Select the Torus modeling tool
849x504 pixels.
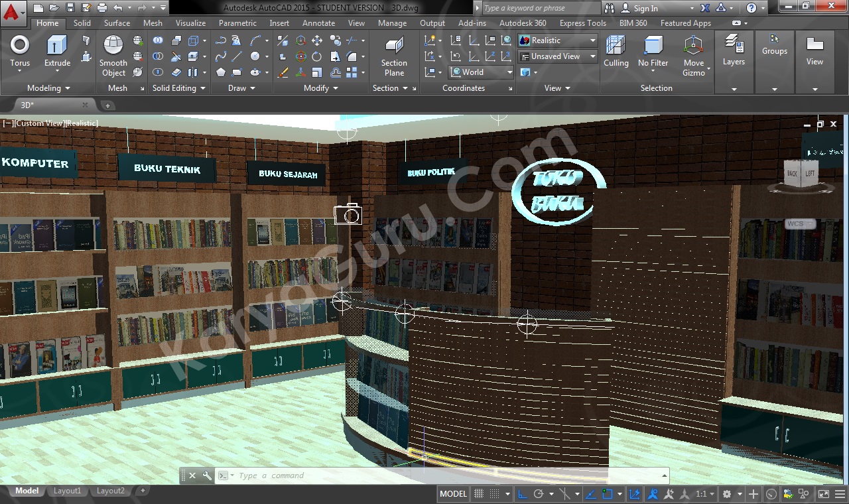pos(20,51)
